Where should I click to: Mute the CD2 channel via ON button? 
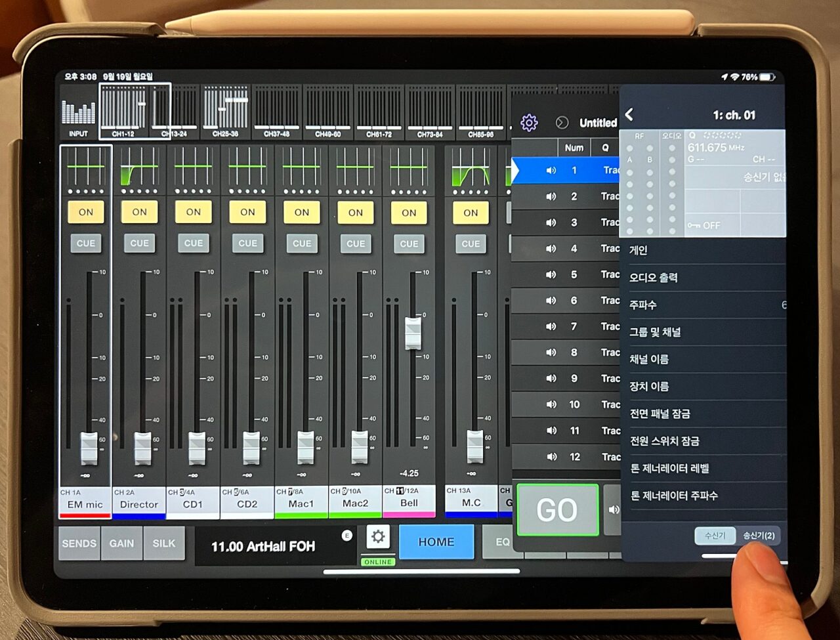[247, 213]
